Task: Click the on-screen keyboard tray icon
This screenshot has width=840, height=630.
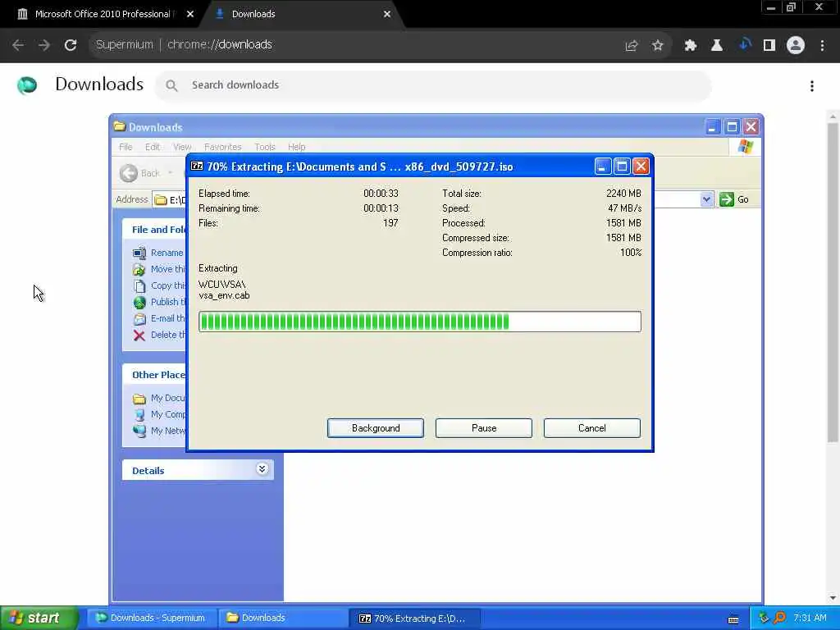Action: pos(733,619)
